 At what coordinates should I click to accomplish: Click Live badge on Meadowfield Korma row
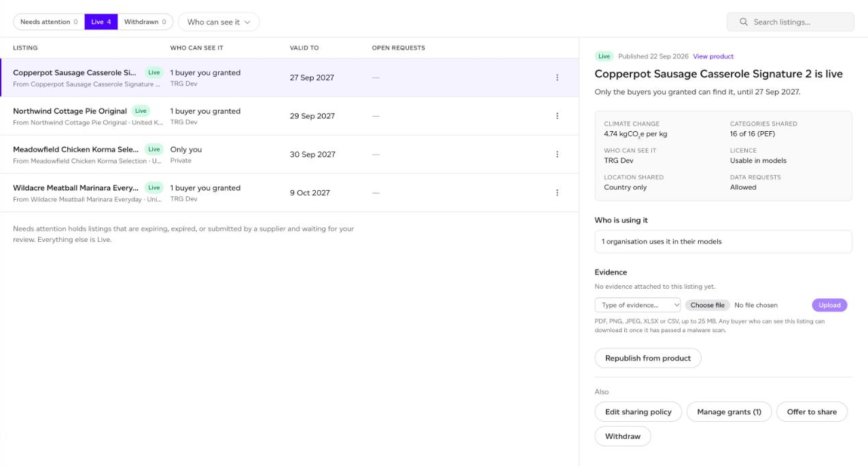click(x=154, y=149)
